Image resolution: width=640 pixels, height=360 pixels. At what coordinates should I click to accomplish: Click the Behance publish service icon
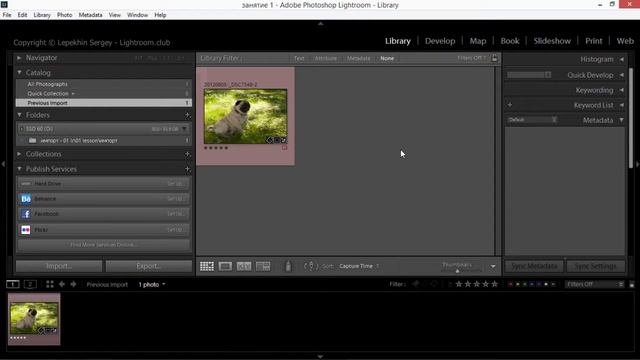point(26,199)
